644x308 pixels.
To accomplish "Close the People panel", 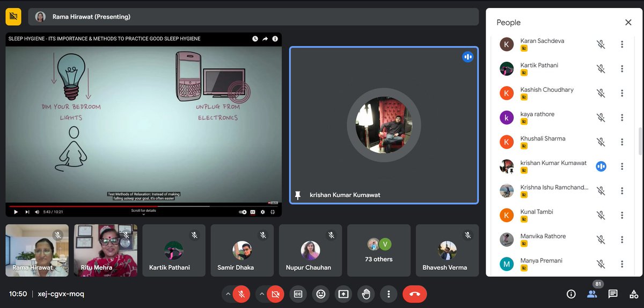I will click(x=628, y=23).
